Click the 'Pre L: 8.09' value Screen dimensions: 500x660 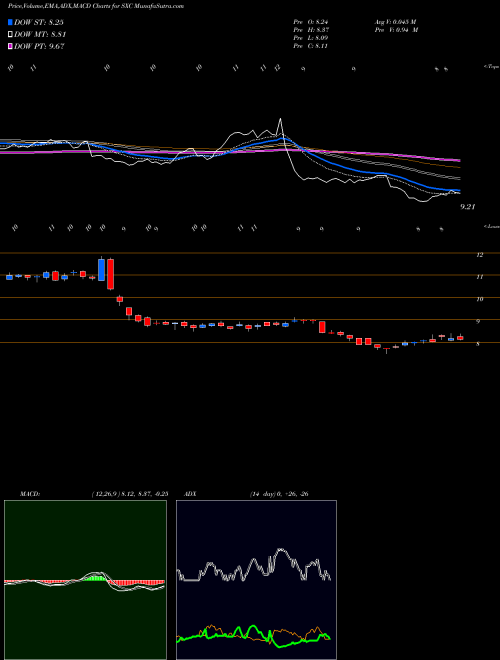point(311,38)
